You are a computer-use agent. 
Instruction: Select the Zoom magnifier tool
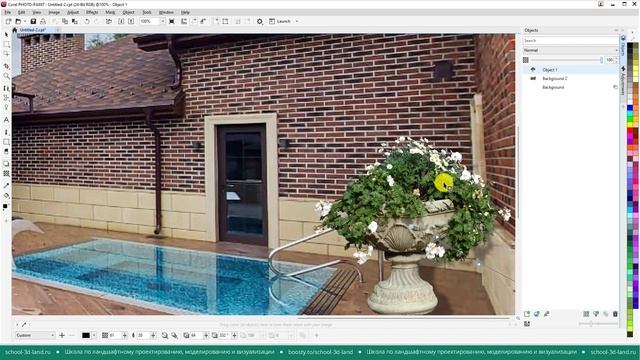pyautogui.click(x=6, y=76)
